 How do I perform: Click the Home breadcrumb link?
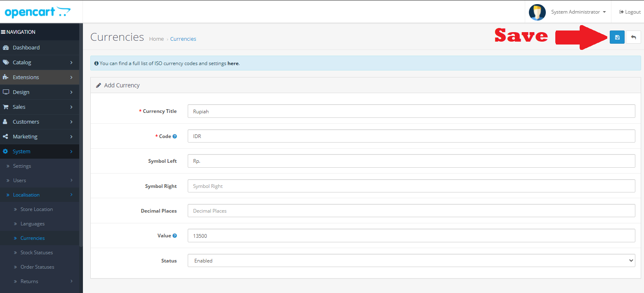click(x=156, y=39)
